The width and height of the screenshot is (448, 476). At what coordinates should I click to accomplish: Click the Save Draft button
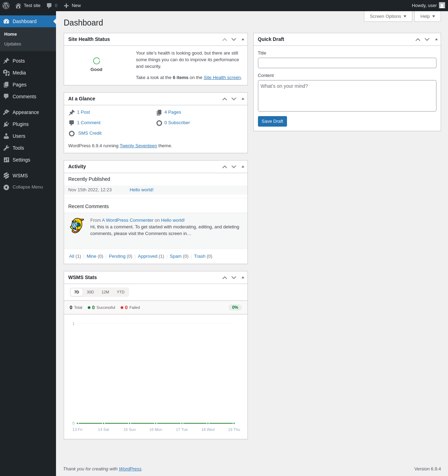(x=272, y=121)
